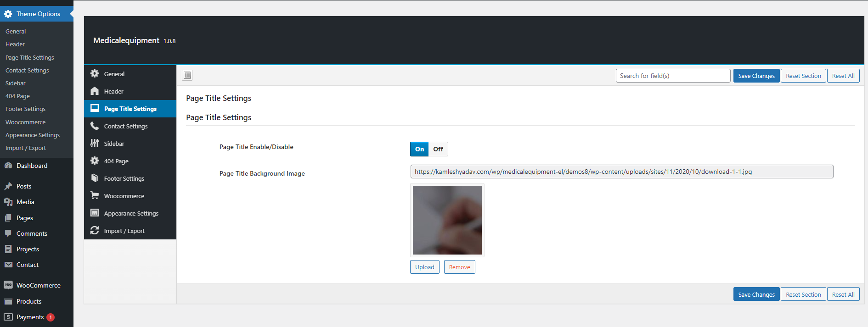Open the 404 Page panel tab
The width and height of the screenshot is (868, 327).
click(x=116, y=161)
